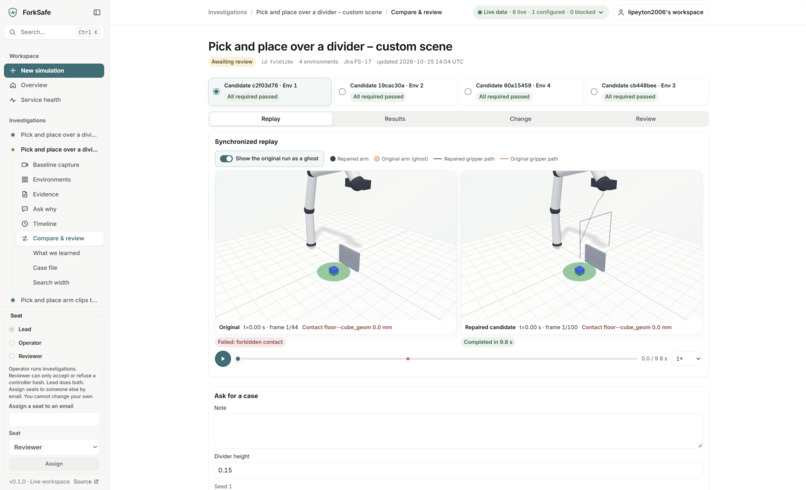Screen dimensions: 806x490
Task: Open the Live data status dropdown
Action: click(541, 12)
